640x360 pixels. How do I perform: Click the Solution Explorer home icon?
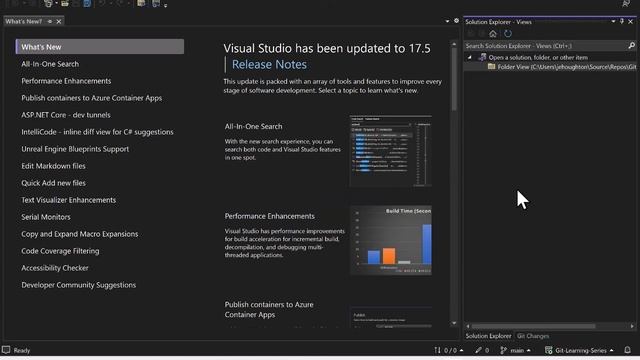tap(493, 34)
